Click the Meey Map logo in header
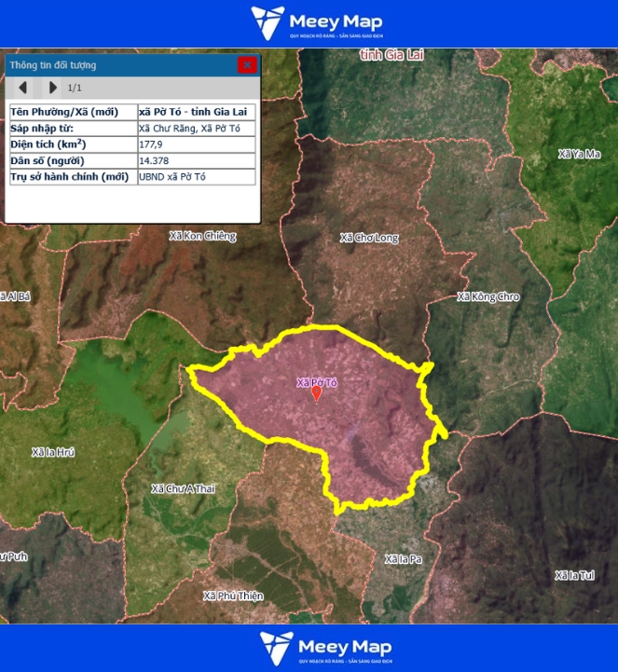 coord(316,23)
